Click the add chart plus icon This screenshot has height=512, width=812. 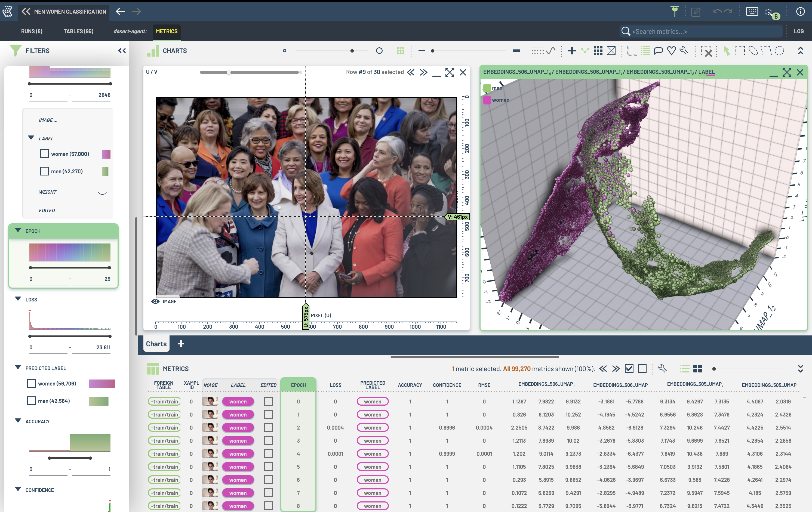(571, 51)
